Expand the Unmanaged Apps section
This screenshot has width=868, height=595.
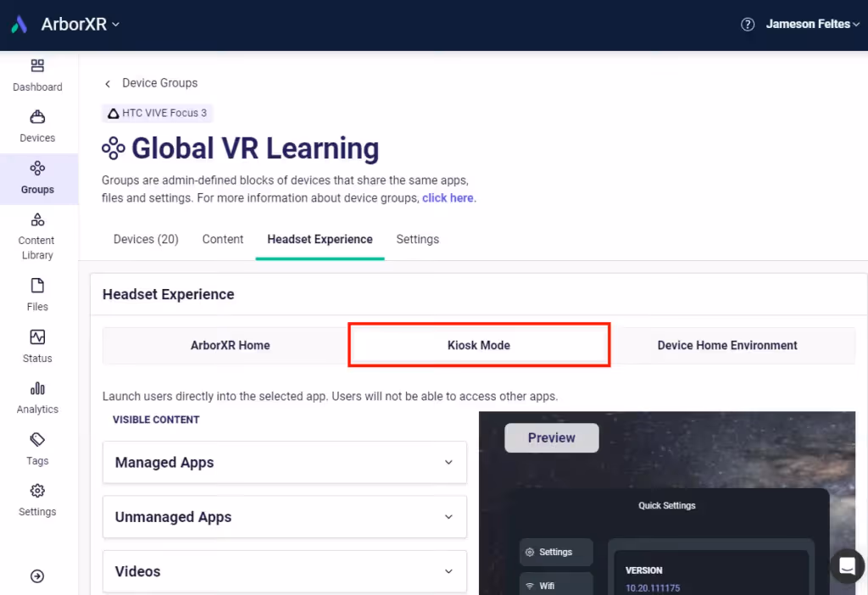coord(285,516)
